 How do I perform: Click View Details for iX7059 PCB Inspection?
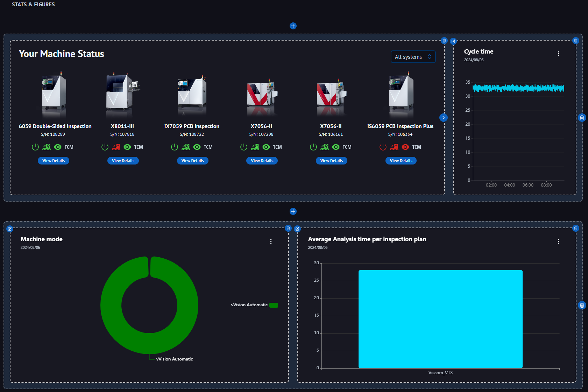(x=192, y=161)
